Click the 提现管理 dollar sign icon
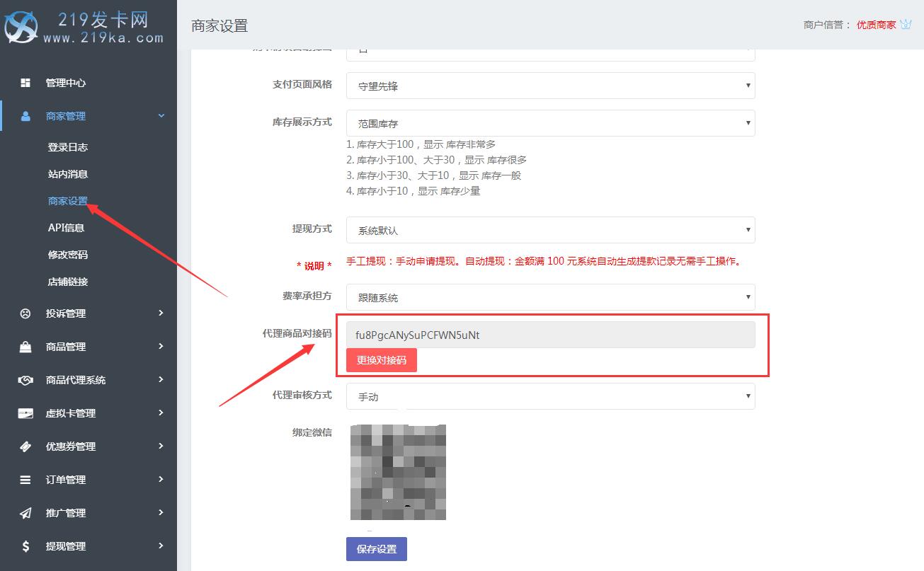The image size is (924, 571). [25, 546]
